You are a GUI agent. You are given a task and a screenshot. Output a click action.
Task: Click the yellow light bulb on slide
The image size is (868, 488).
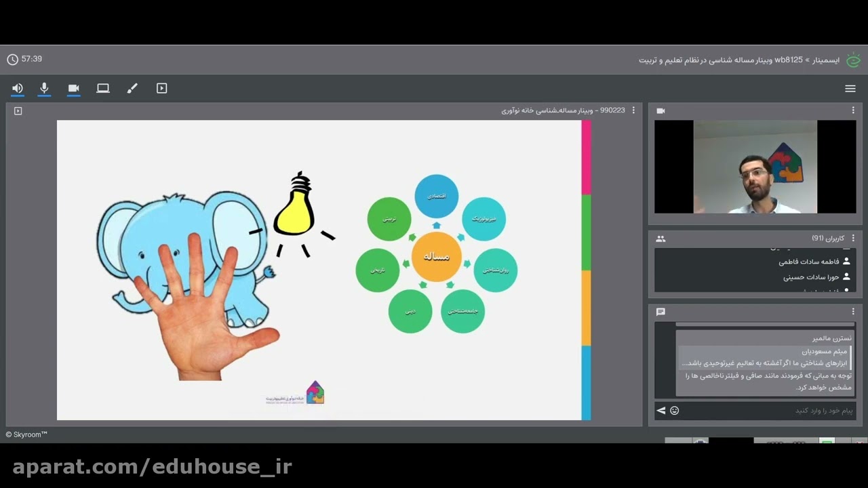[295, 205]
